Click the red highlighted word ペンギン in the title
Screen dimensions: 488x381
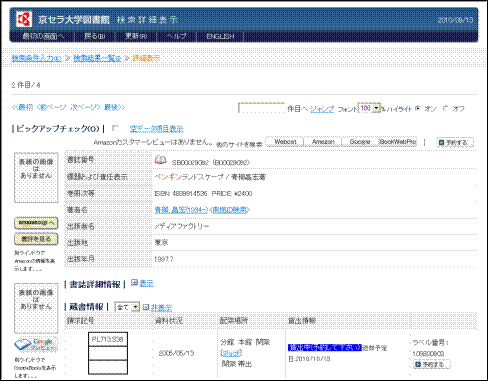[168, 177]
